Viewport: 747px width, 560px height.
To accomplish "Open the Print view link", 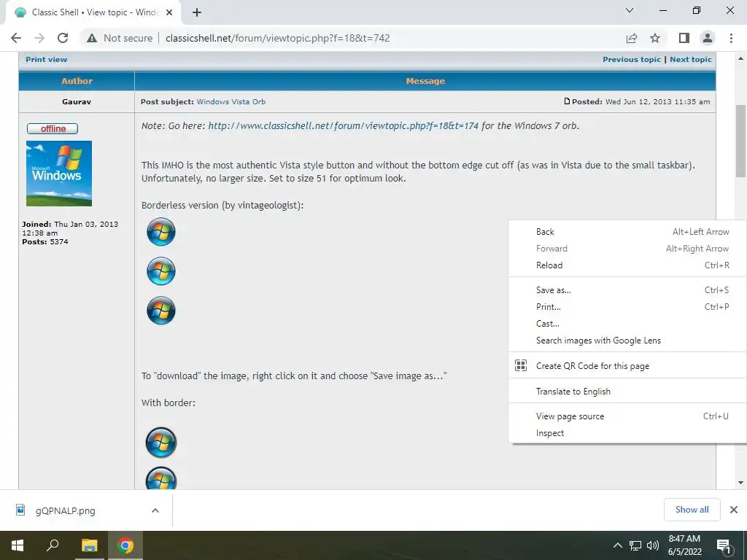I will pyautogui.click(x=46, y=60).
